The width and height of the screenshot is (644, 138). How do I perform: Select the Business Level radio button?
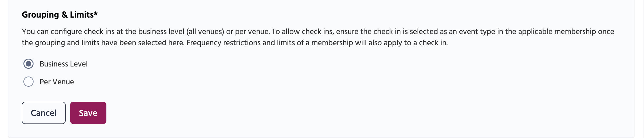[28, 64]
